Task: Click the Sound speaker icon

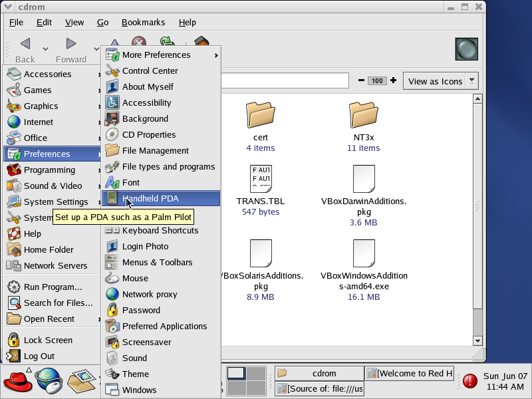Action: pos(112,358)
